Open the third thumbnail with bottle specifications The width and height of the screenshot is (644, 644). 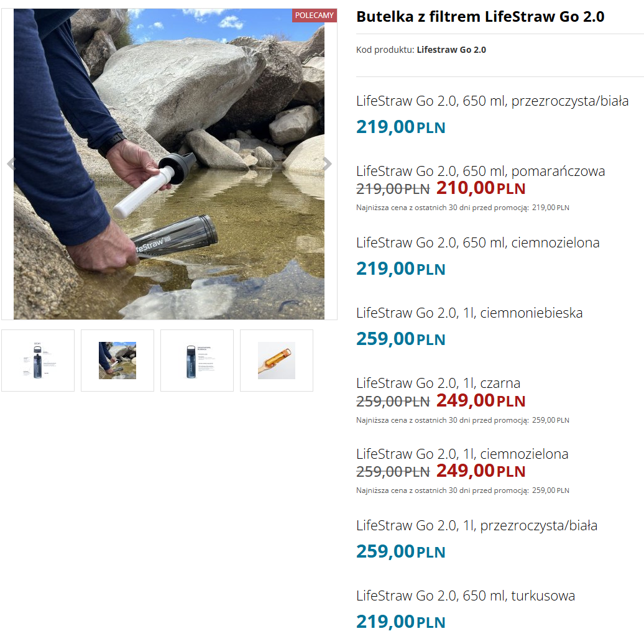click(197, 360)
